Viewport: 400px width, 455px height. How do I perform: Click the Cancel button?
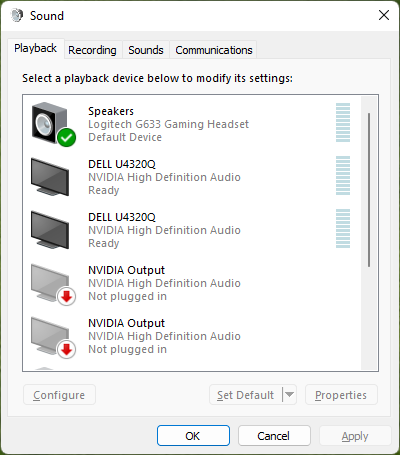[x=274, y=435]
